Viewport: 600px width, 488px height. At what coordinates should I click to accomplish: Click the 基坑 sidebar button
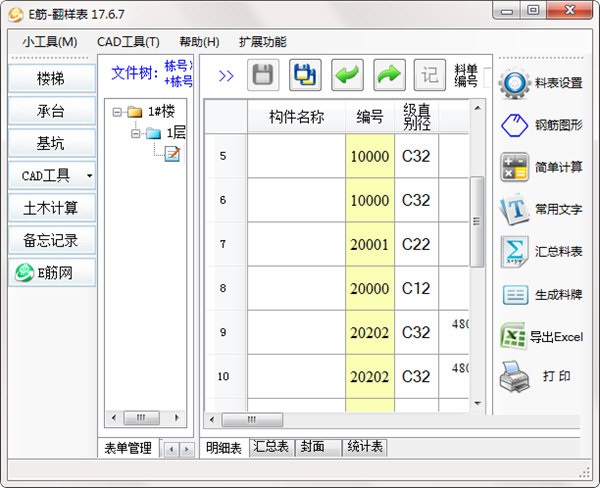click(52, 144)
